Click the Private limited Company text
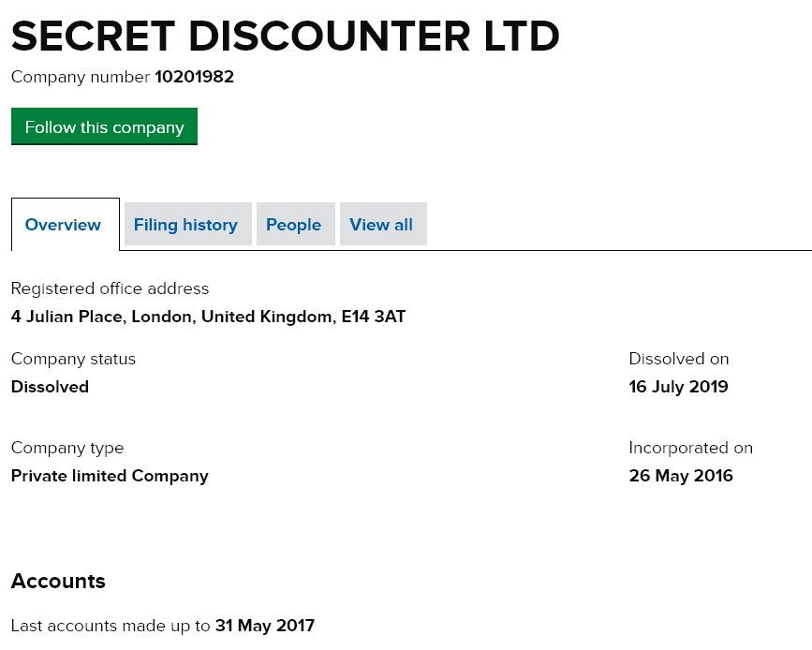This screenshot has height=650, width=812. [110, 476]
